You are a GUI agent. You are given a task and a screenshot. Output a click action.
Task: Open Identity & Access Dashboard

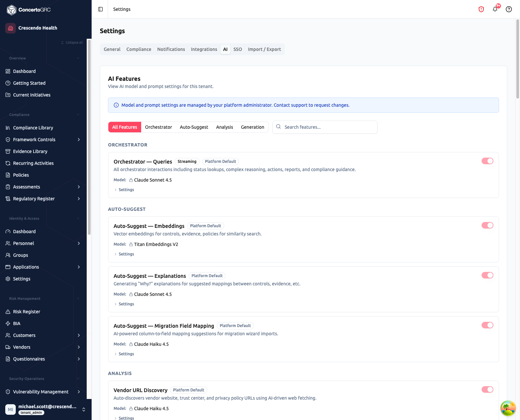point(24,232)
